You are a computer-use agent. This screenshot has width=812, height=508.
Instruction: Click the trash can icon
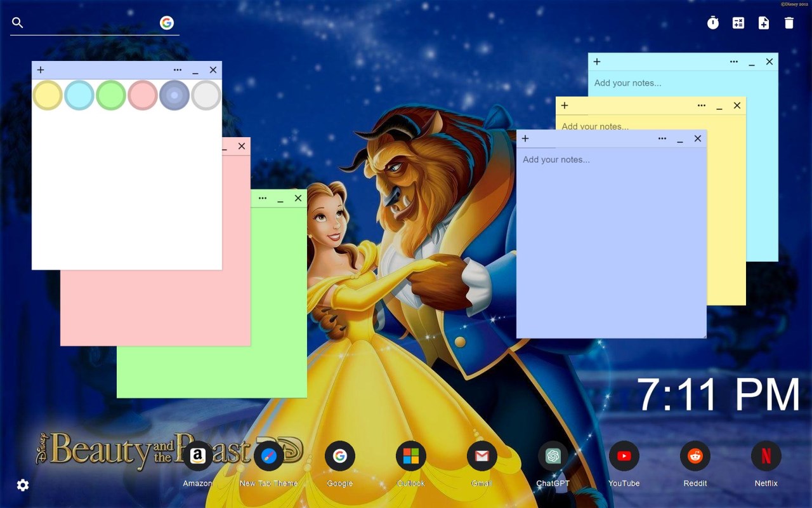[789, 23]
